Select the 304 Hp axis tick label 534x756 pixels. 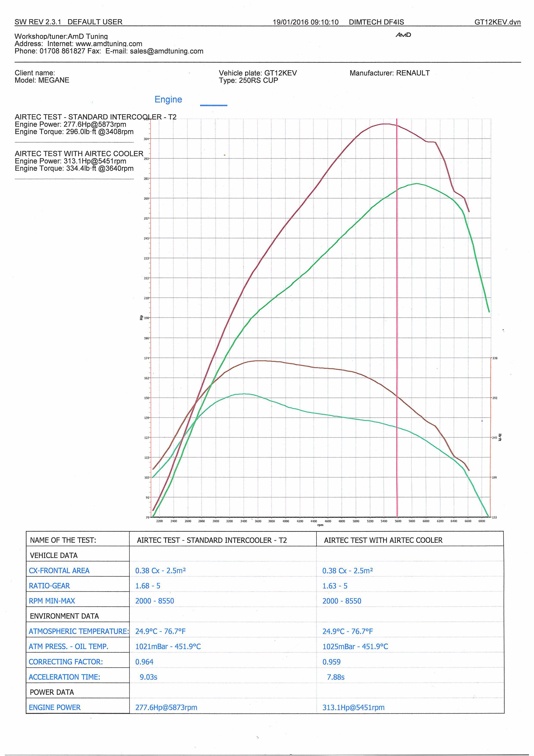click(x=146, y=139)
